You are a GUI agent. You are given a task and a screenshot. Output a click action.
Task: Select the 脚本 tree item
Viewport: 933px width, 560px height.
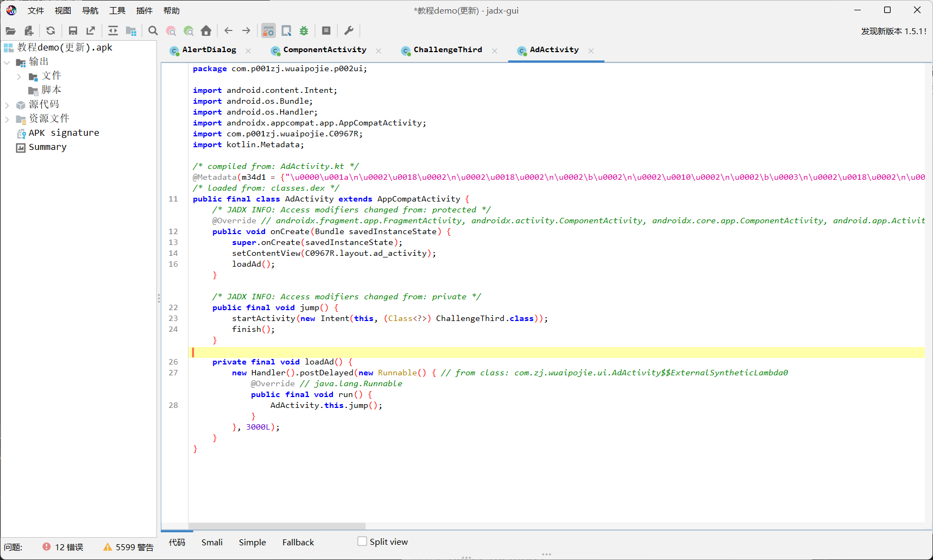tap(51, 90)
